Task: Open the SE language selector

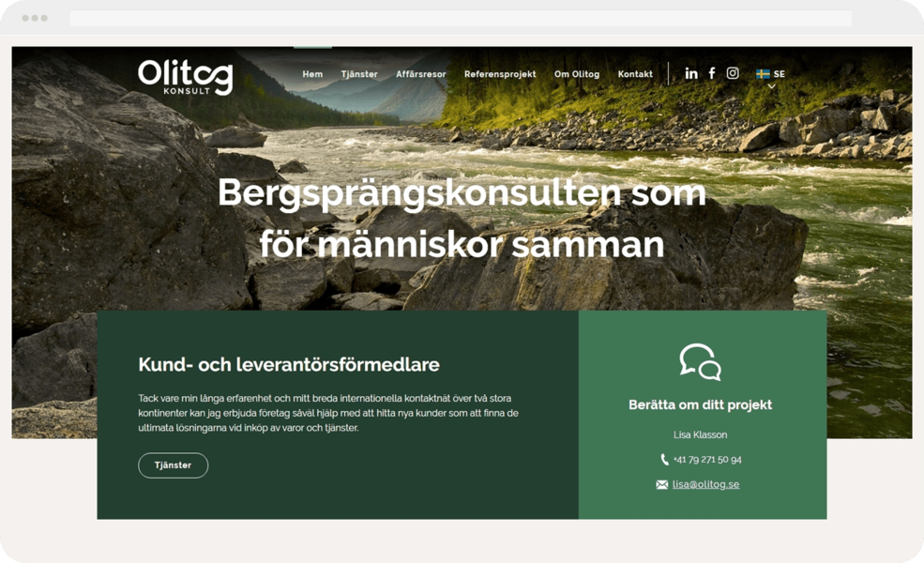Action: [x=771, y=74]
